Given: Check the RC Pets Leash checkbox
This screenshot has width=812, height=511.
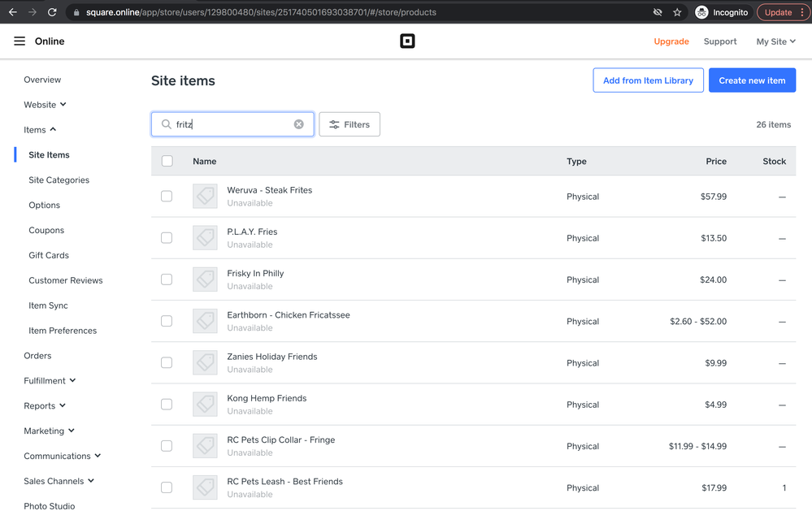Looking at the screenshot, I should pos(167,487).
